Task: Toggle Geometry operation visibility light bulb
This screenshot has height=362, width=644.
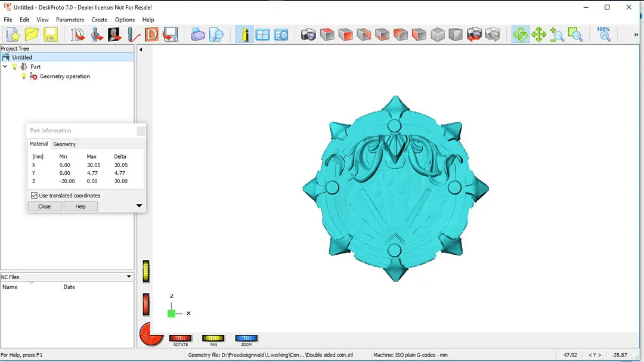Action: click(24, 76)
